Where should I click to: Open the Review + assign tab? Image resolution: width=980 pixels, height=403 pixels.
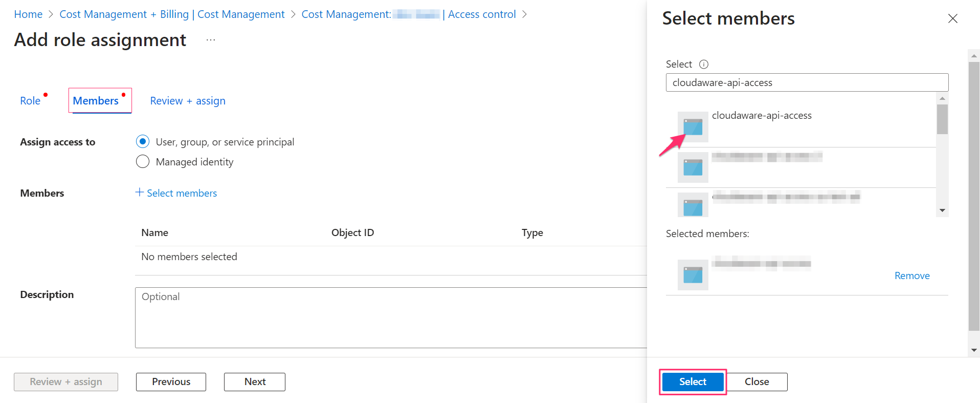pos(188,101)
